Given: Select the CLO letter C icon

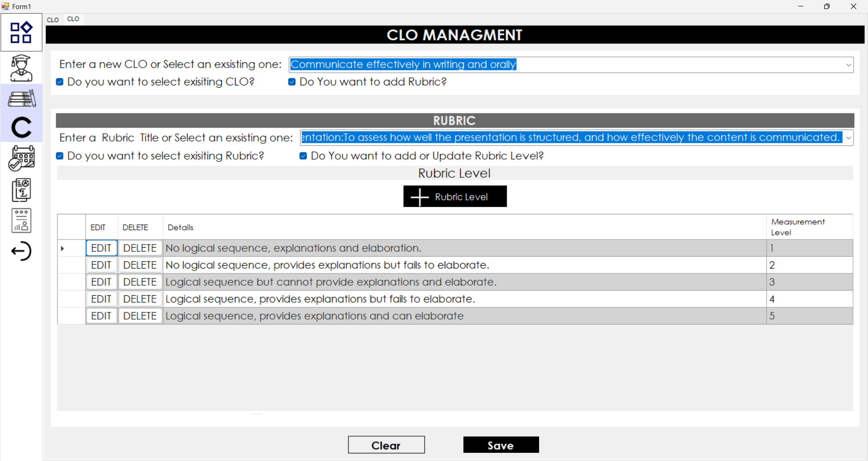Looking at the screenshot, I should [21, 127].
